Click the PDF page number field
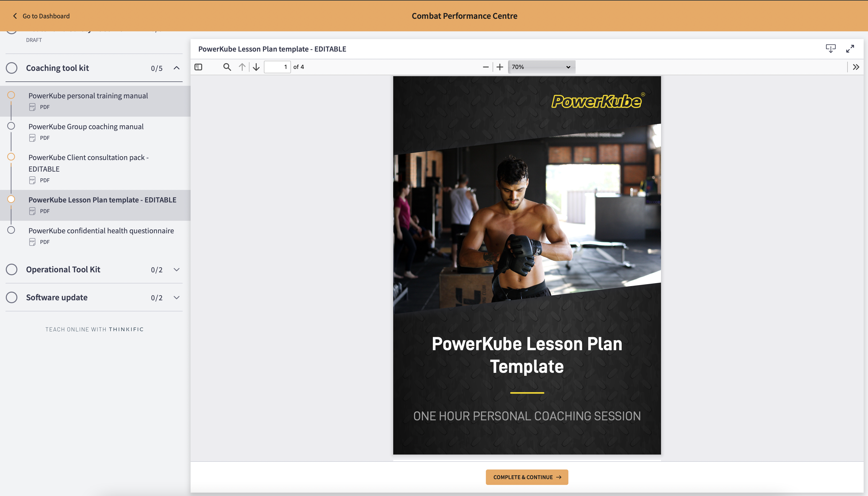The width and height of the screenshot is (868, 496). (x=277, y=67)
